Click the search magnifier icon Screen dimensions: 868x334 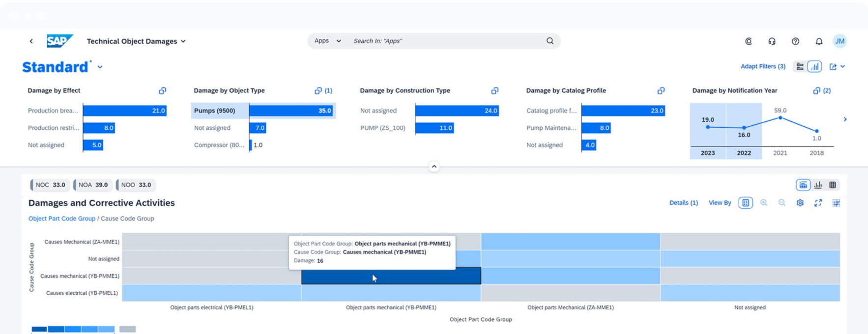[550, 41]
